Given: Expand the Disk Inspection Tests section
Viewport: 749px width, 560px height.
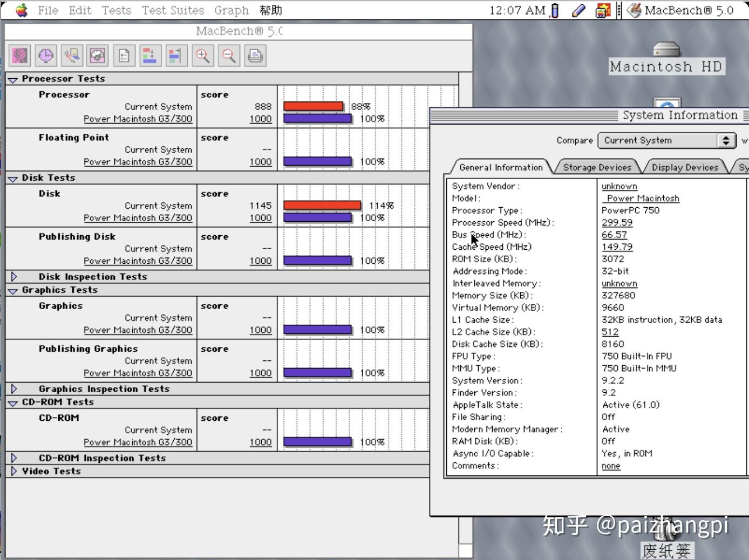Looking at the screenshot, I should pos(14,277).
